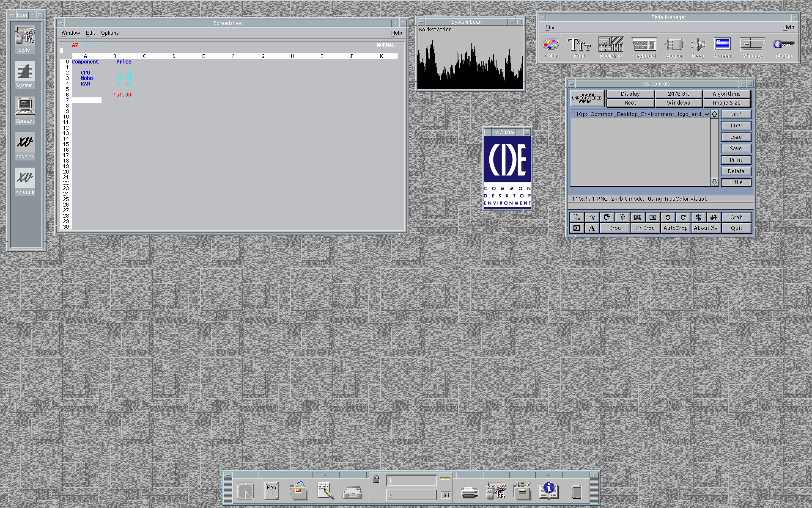This screenshot has width=812, height=508.
Task: Open the Printer icon on the front panel
Action: [x=469, y=492]
